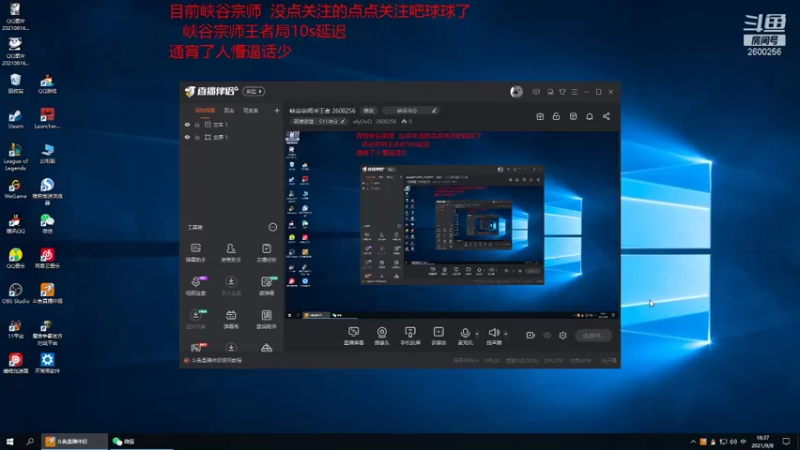Open the 视频连麦 tool icon
The width and height of the screenshot is (800, 450).
196,286
